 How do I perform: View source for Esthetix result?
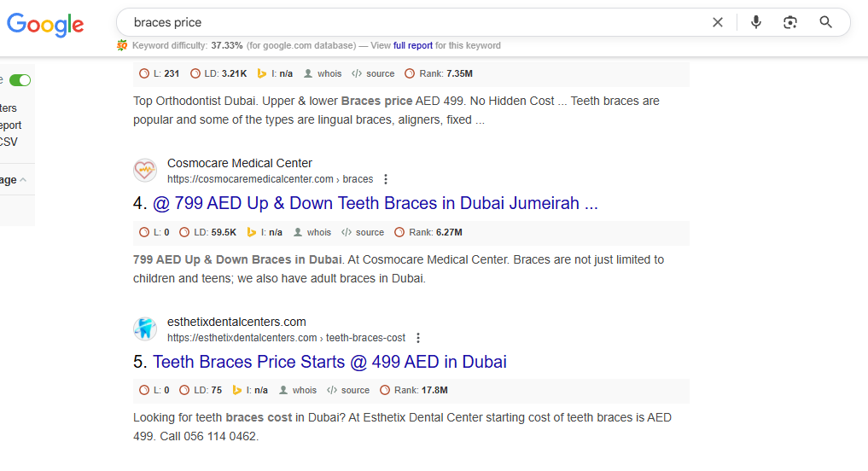pyautogui.click(x=348, y=390)
